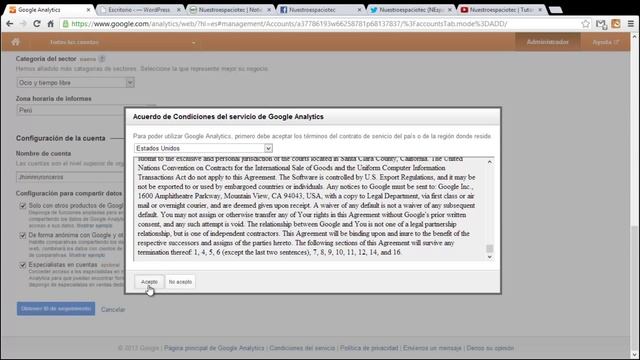This screenshot has width=640, height=360.
Task: Click Denos su opinión footer link
Action: [490, 348]
